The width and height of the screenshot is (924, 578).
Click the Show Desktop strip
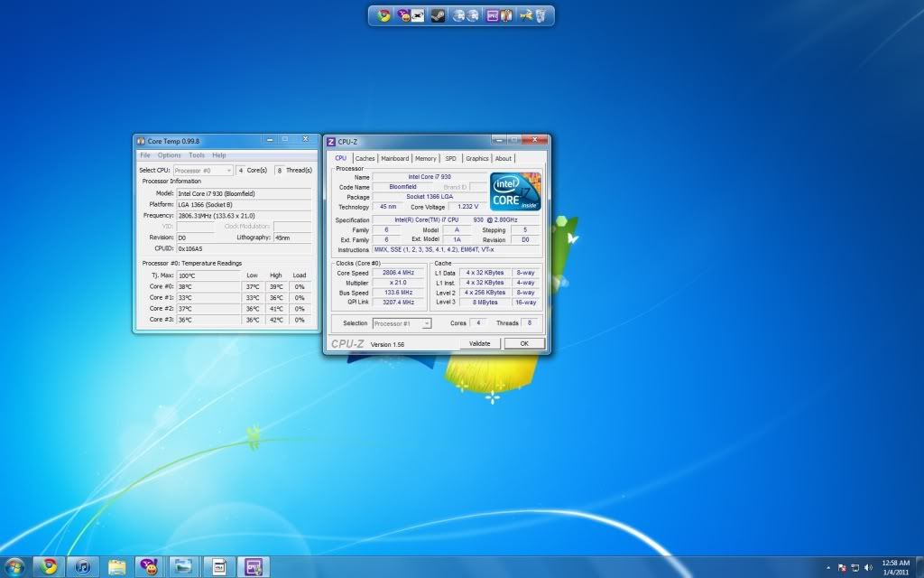[x=919, y=567]
